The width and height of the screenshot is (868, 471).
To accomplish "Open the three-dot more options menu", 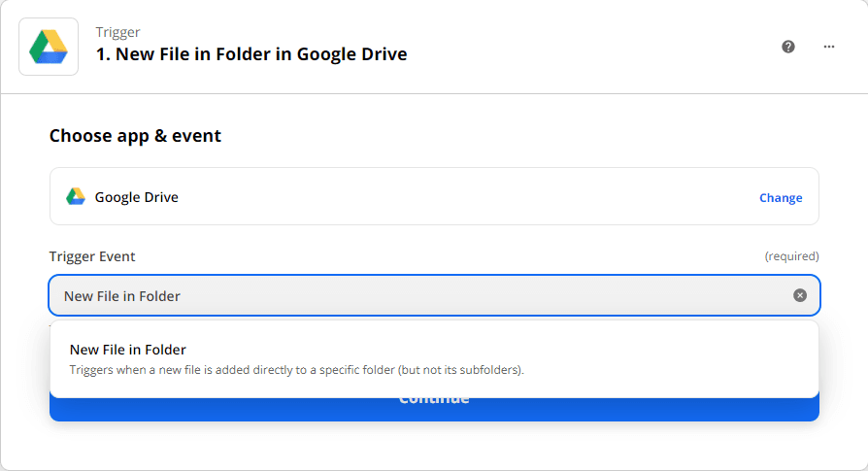I will (829, 47).
